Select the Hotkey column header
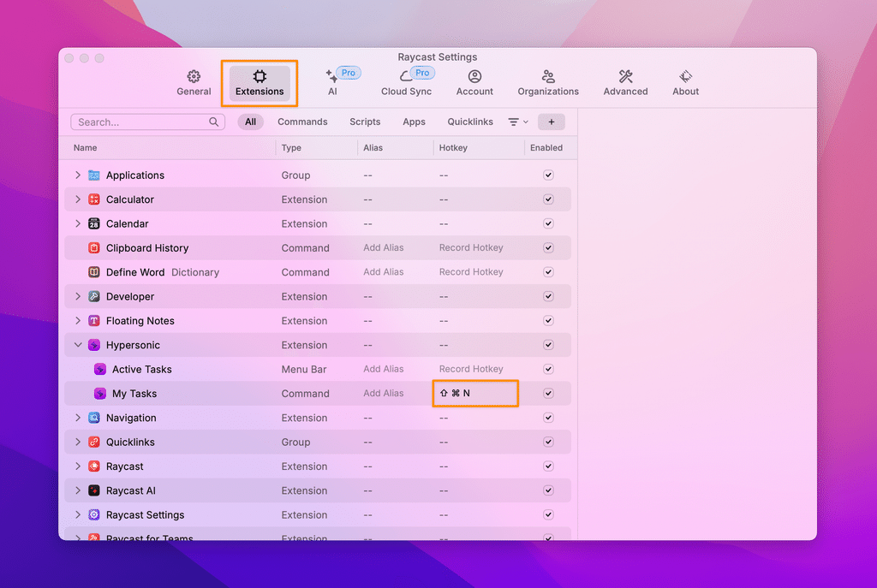The height and width of the screenshot is (588, 877). [453, 147]
